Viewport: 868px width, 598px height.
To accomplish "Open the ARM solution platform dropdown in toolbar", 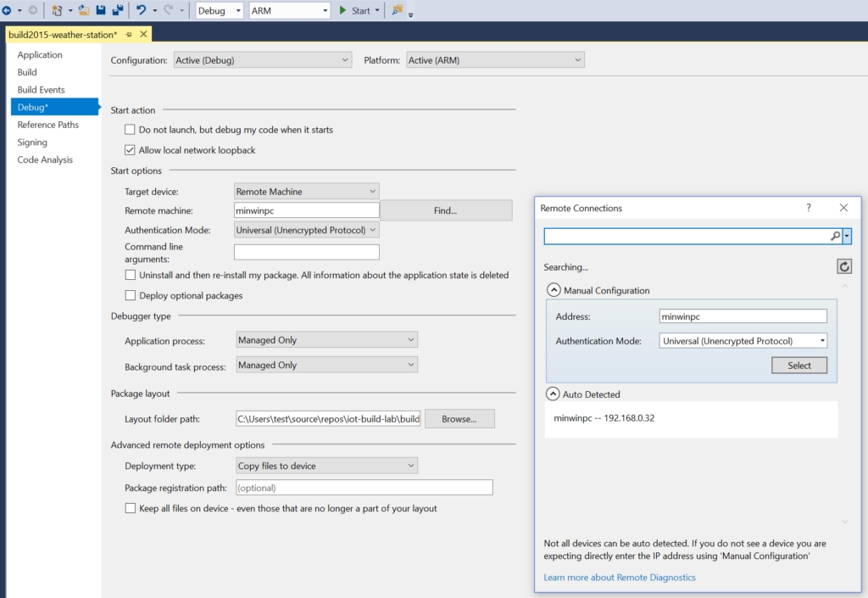I will pyautogui.click(x=290, y=10).
